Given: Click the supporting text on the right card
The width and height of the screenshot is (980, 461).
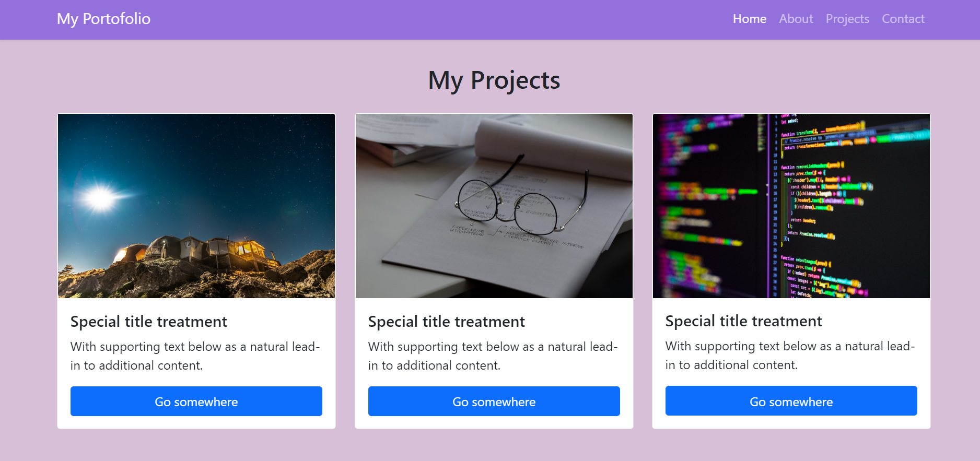Looking at the screenshot, I should coord(789,355).
